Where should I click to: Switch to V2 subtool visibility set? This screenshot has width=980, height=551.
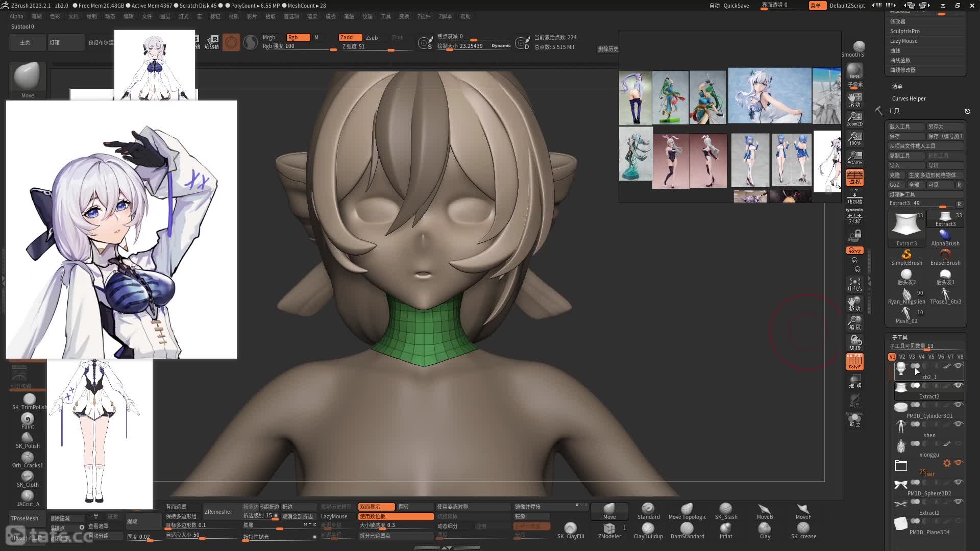pyautogui.click(x=902, y=357)
